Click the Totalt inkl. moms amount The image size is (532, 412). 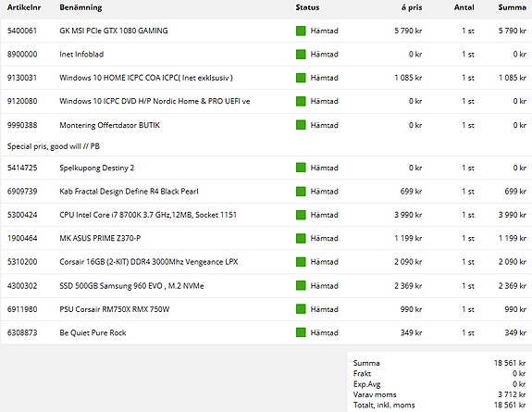click(x=510, y=405)
